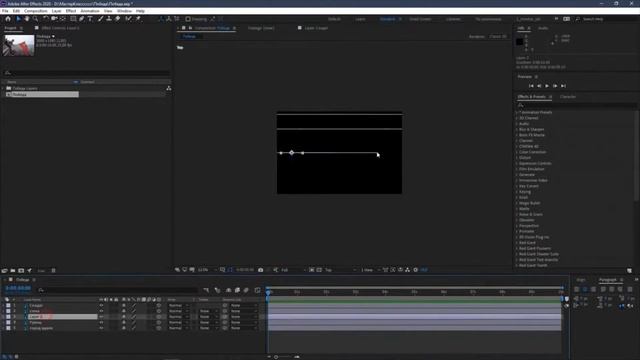Jump to last frame in Preview panel
This screenshot has width=640, height=360.
(x=563, y=86)
